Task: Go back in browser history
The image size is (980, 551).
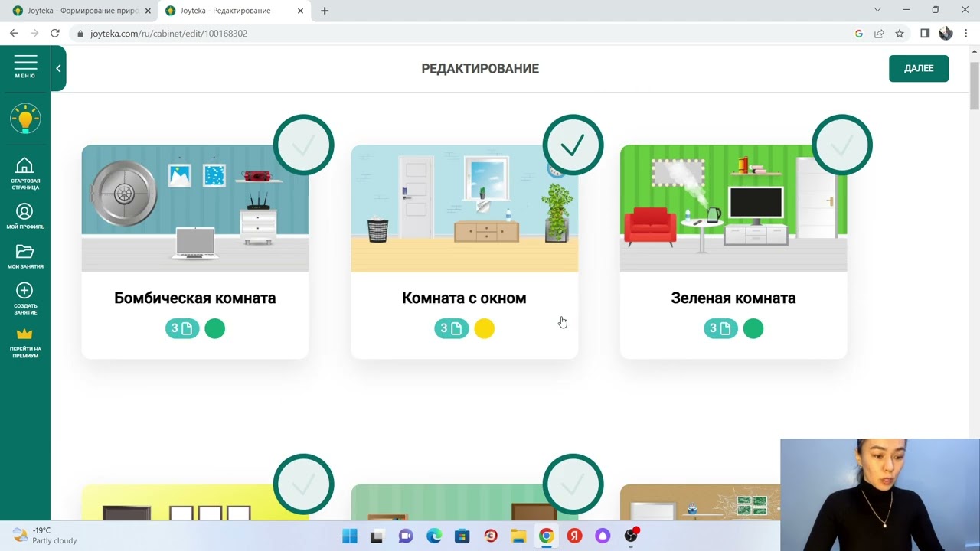Action: [x=14, y=34]
